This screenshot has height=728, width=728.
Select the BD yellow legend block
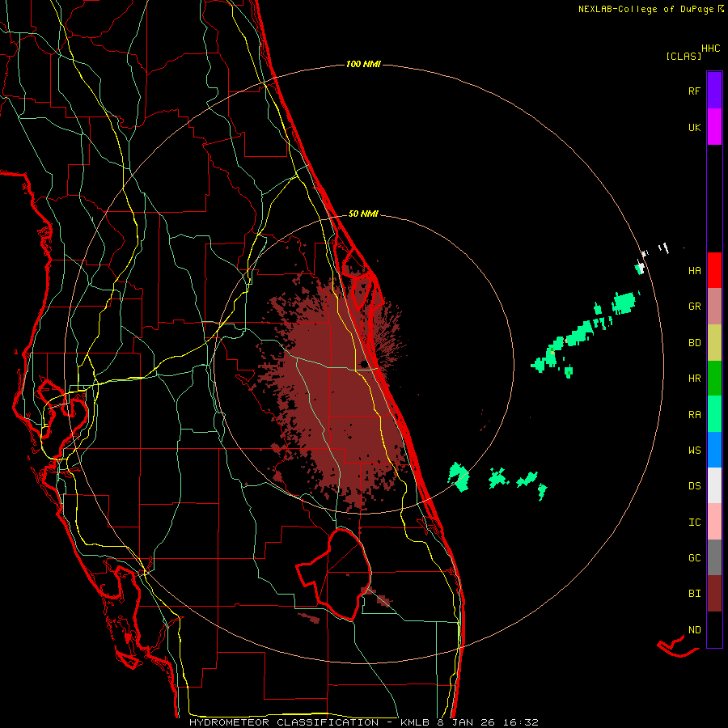[714, 342]
